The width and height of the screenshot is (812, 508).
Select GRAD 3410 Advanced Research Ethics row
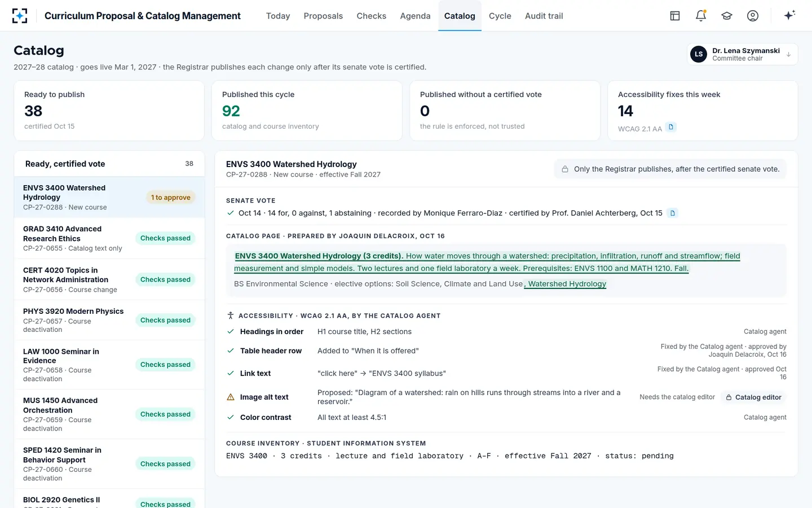[x=109, y=238]
